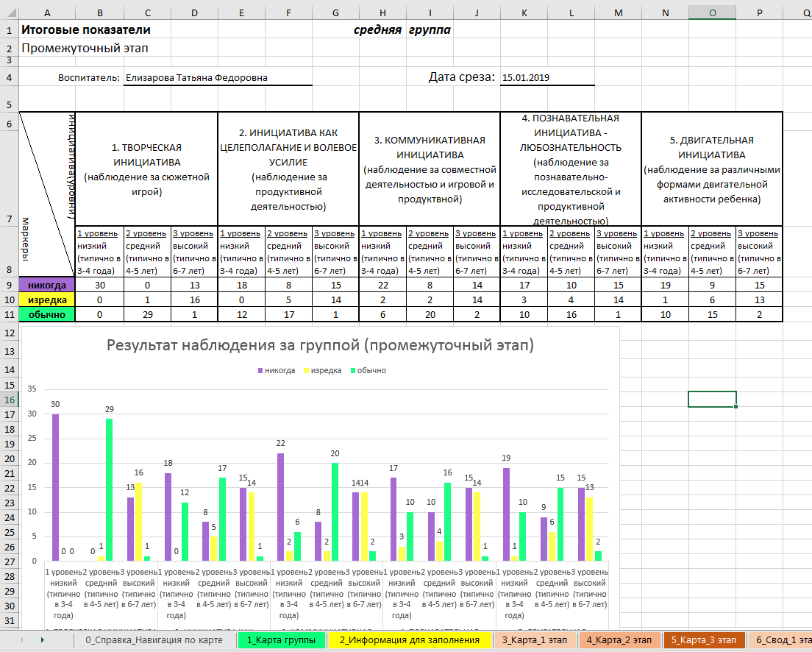This screenshot has height=652, width=812.
Task: Click header 5. ДВИГАТЕЛЬНАЯ ИНИЦИАТИВА
Action: 712,169
